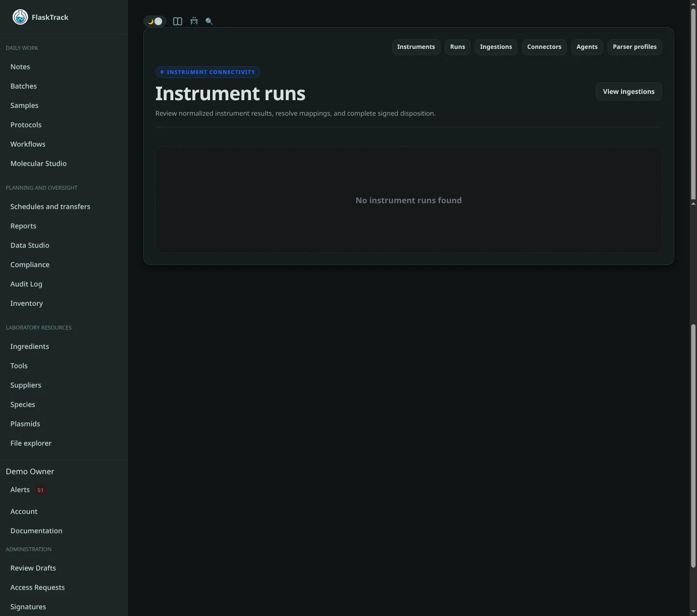The width and height of the screenshot is (697, 616).
Task: Open Documentation link
Action: click(63, 531)
